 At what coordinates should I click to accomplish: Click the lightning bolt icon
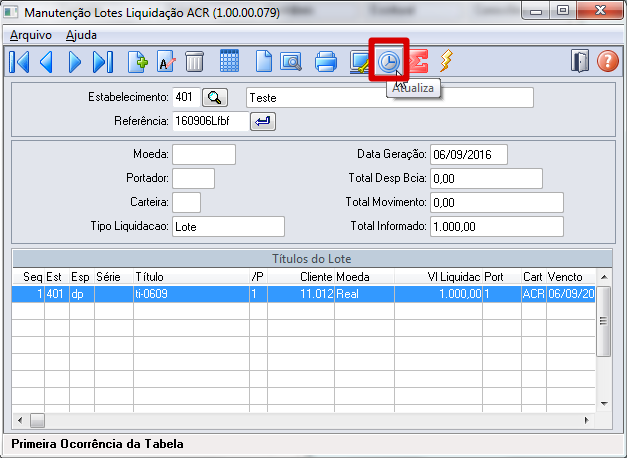[447, 61]
